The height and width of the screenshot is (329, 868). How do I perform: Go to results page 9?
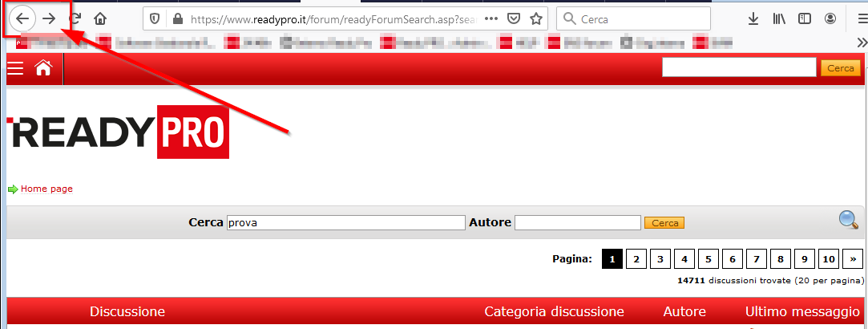pos(805,258)
